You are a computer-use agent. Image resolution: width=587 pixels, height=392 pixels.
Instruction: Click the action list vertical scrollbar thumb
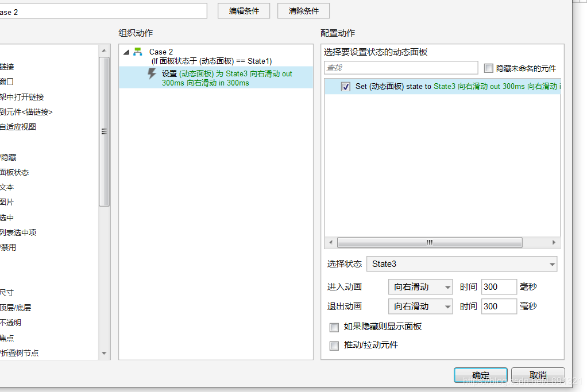(104, 131)
